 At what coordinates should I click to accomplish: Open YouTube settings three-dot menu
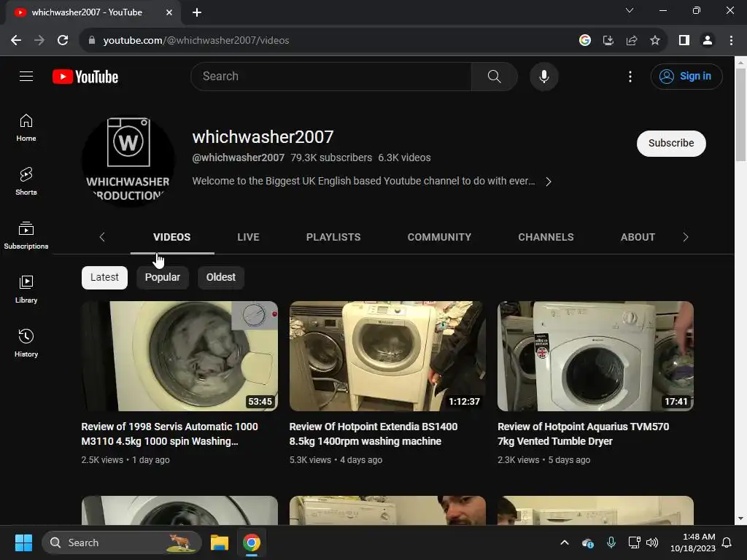(x=630, y=76)
